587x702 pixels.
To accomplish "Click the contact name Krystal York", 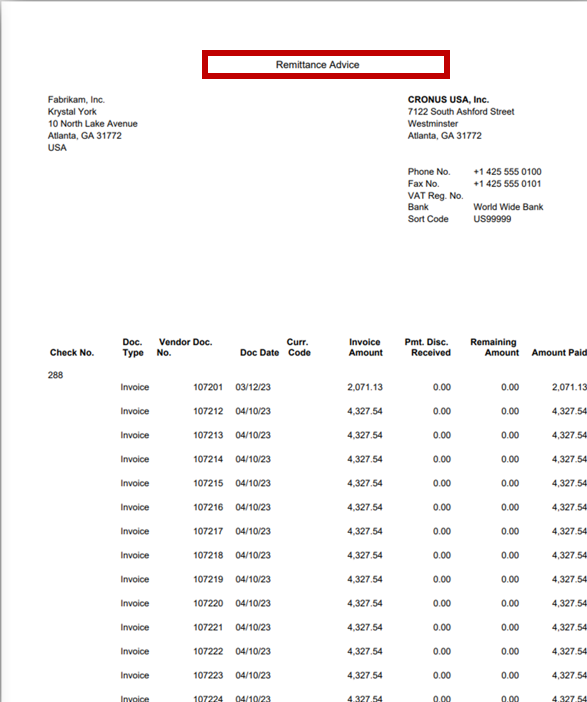I will point(72,112).
